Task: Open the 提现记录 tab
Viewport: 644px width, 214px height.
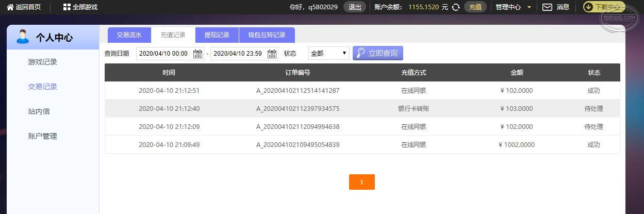Action: point(217,35)
